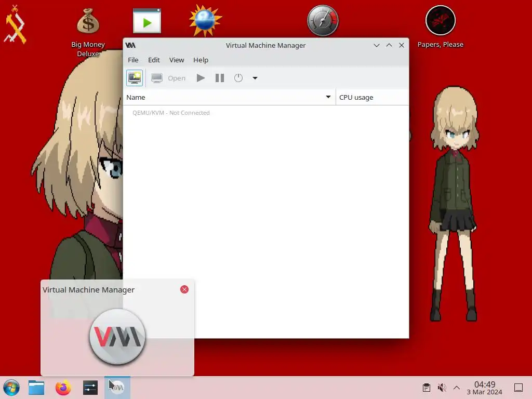This screenshot has height=399, width=532.
Task: Expand the shutdown options dropdown arrow
Action: point(255,78)
